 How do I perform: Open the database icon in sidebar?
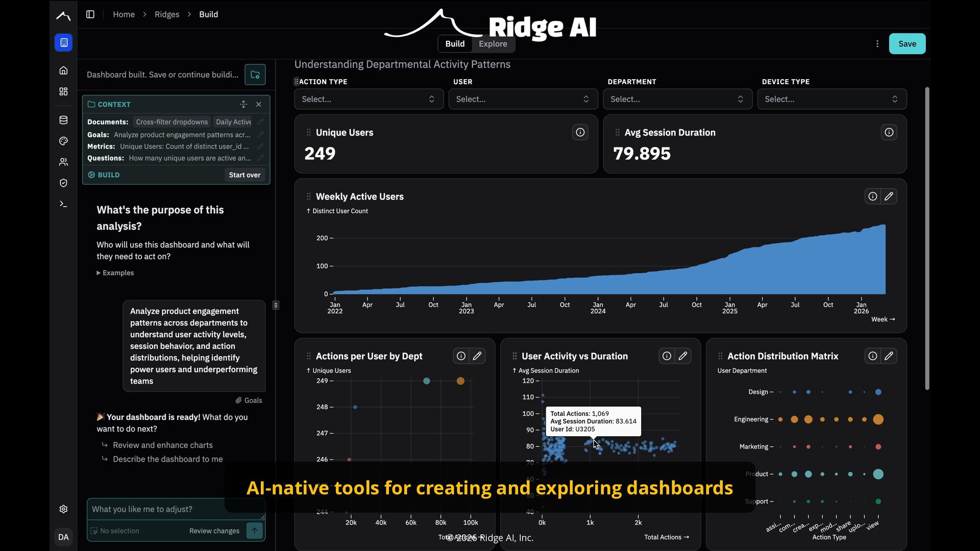(x=63, y=120)
